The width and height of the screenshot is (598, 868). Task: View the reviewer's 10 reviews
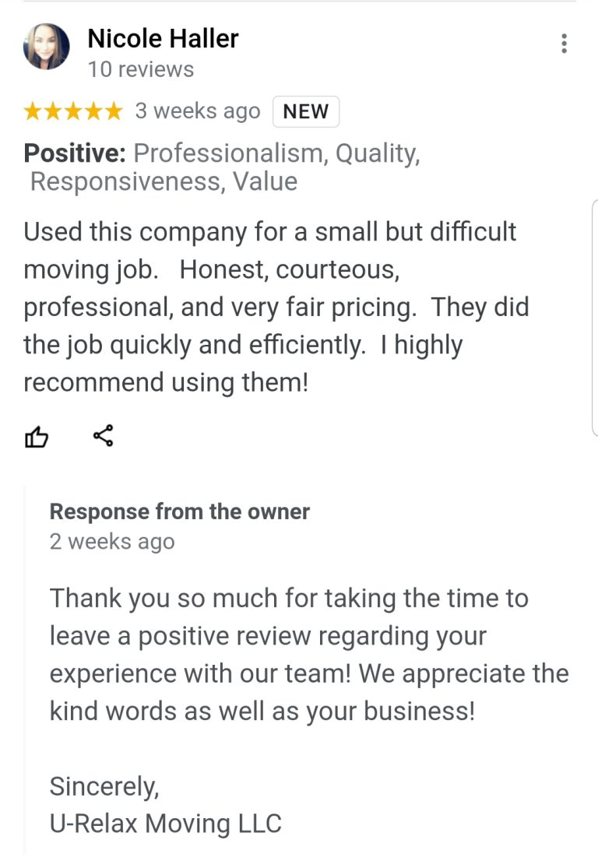[140, 69]
